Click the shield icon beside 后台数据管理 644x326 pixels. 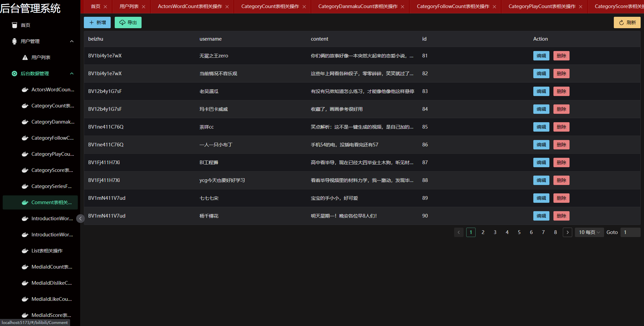(14, 74)
